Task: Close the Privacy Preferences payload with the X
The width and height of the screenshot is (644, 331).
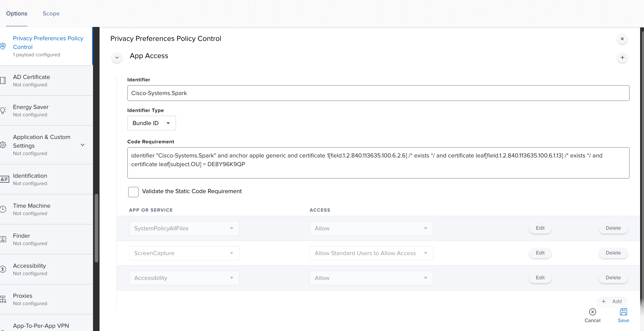Action: click(622, 39)
